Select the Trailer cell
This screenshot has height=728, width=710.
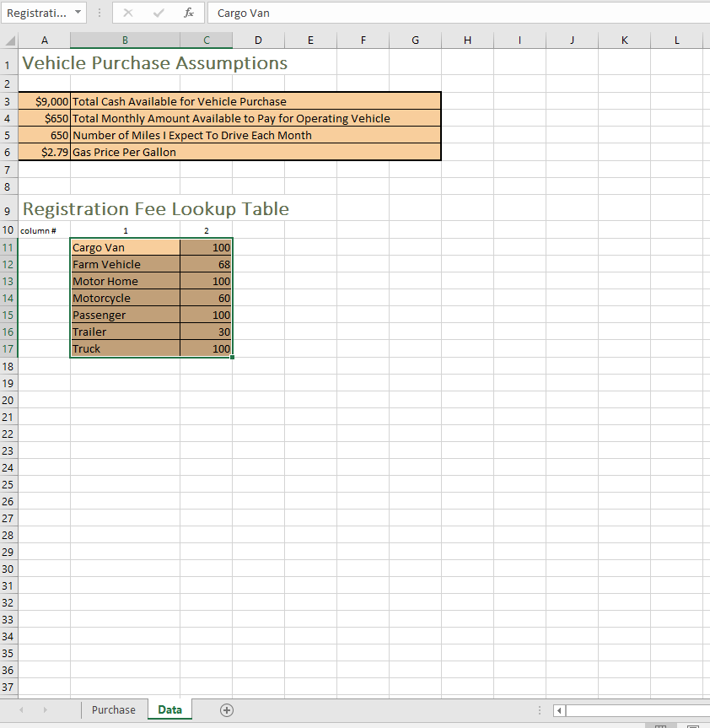point(126,332)
